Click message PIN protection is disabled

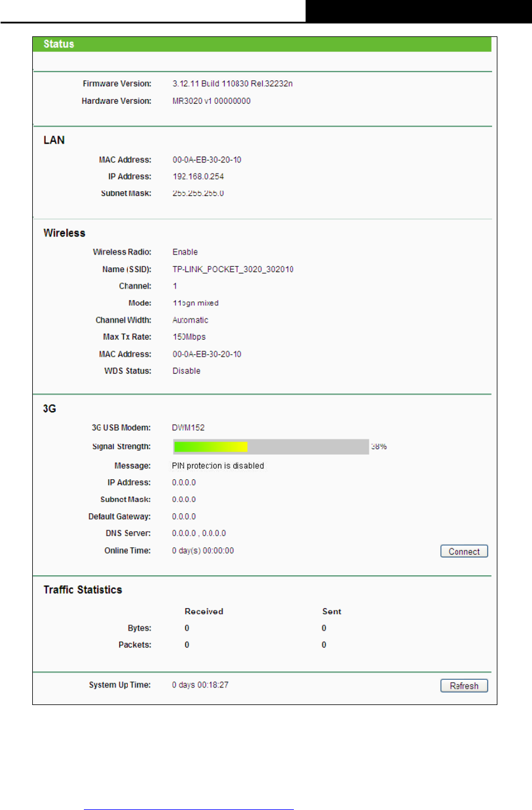[x=218, y=466]
